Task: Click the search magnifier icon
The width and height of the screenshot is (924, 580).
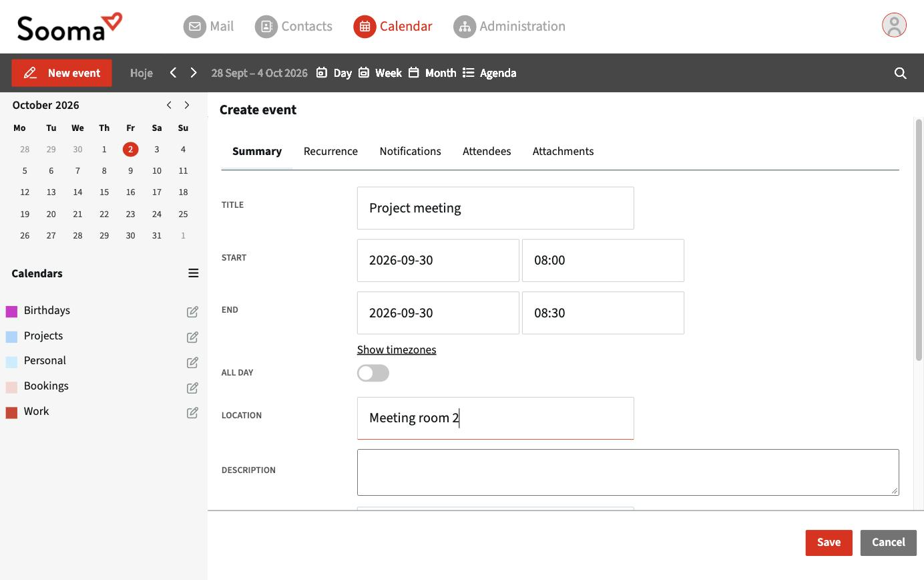Action: pos(900,73)
